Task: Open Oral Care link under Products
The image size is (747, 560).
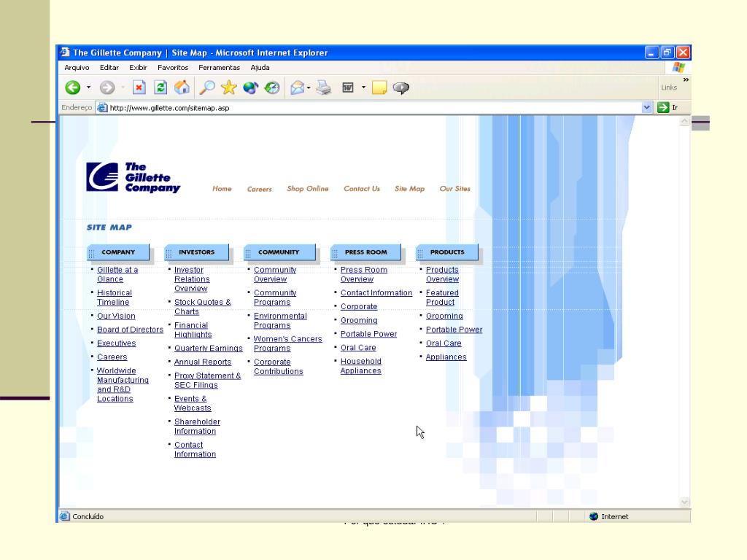Action: (x=444, y=343)
